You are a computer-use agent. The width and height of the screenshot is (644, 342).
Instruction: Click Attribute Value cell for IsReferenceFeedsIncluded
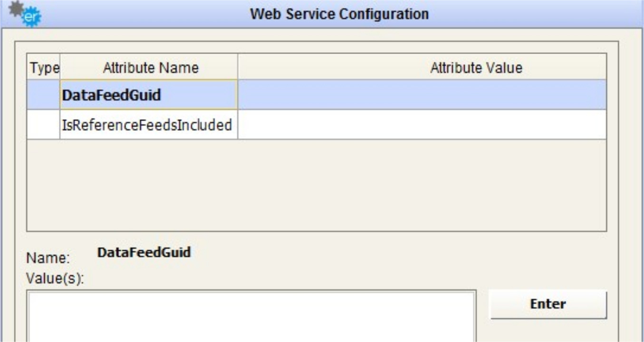pyautogui.click(x=422, y=125)
